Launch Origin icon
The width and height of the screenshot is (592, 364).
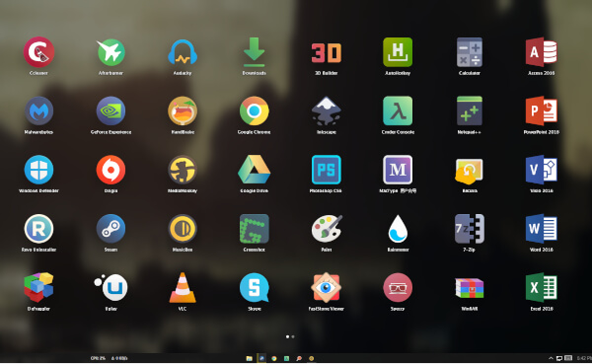[111, 170]
